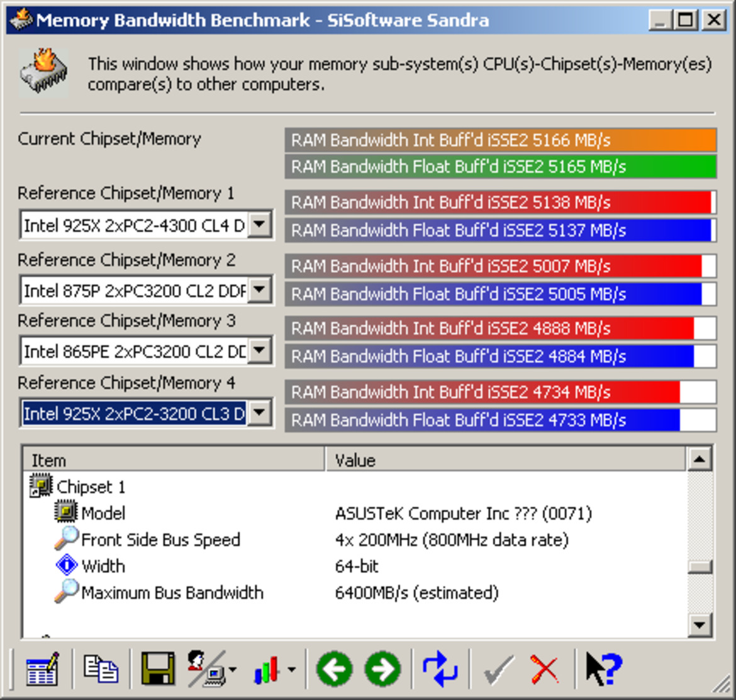Image resolution: width=736 pixels, height=700 pixels.
Task: Click the blue Float Buff'd iSSE2 4884 MB/s bar
Action: pyautogui.click(x=500, y=356)
